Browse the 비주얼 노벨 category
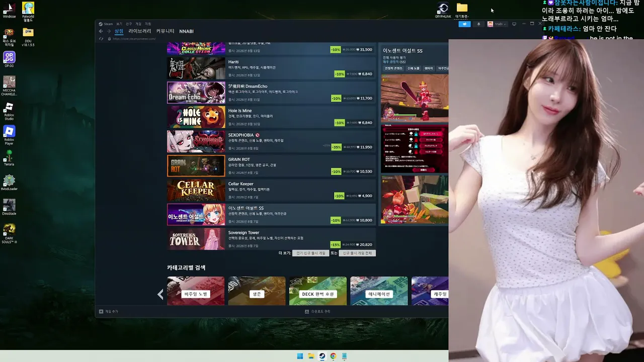The width and height of the screenshot is (644, 362). tap(196, 291)
